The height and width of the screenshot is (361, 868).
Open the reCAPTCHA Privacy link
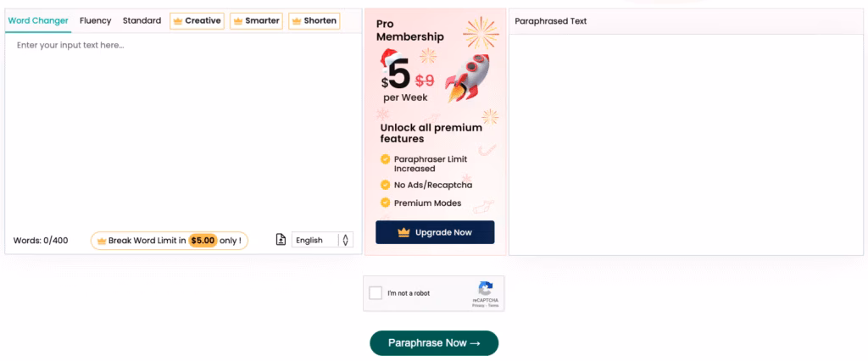[478, 305]
